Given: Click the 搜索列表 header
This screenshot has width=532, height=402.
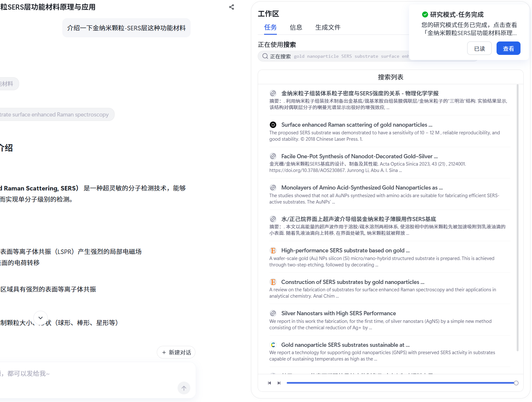Looking at the screenshot, I should 391,77.
